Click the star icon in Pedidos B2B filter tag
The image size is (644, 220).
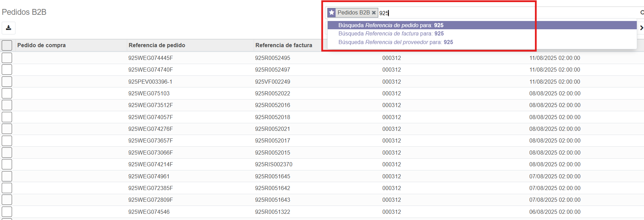[331, 13]
